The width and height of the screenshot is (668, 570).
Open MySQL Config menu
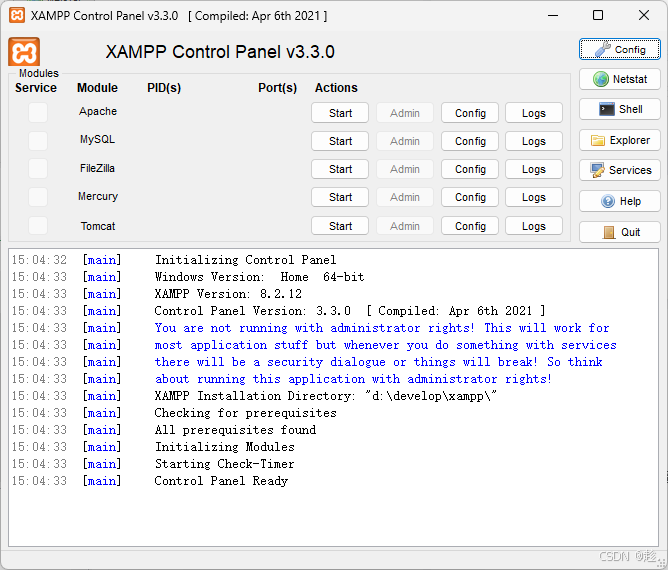point(470,141)
